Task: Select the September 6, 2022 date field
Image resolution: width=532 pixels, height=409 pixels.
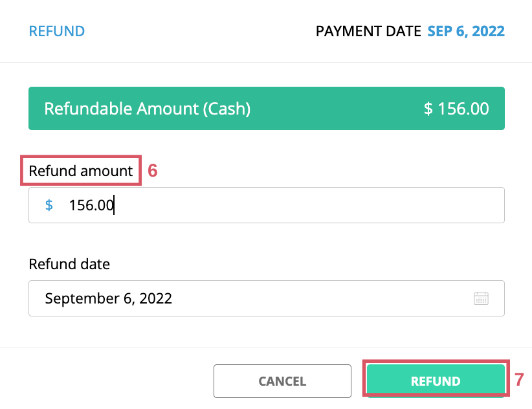Action: click(267, 298)
